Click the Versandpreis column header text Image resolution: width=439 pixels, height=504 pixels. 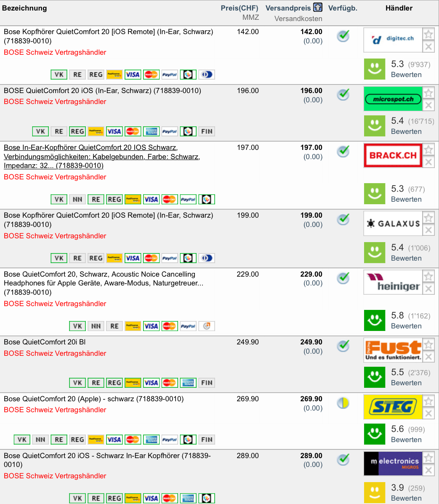point(288,8)
